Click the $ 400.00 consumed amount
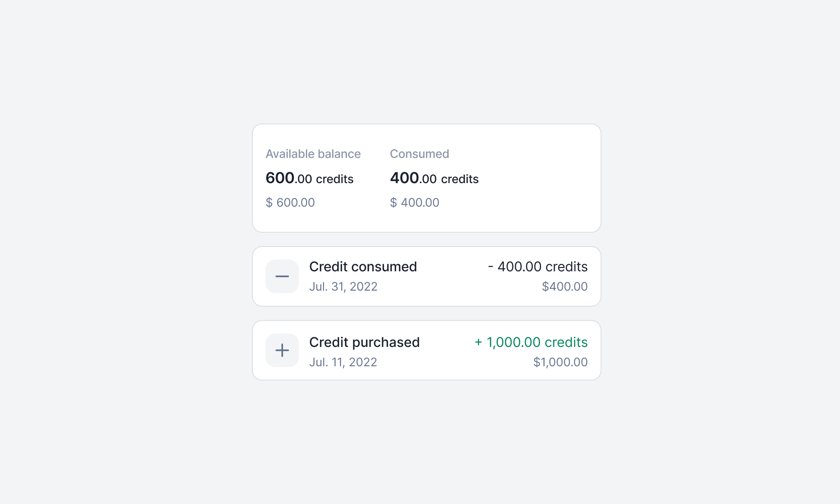 coord(415,202)
